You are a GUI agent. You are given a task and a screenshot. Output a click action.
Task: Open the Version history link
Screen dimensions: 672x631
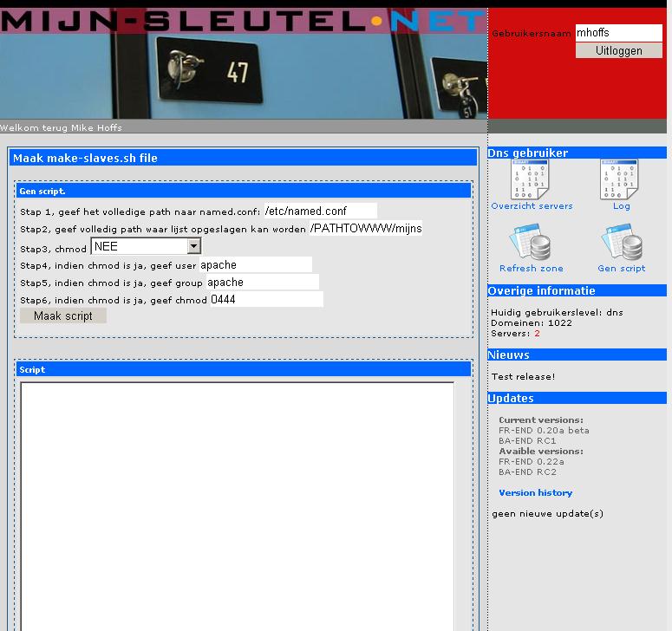coord(535,492)
